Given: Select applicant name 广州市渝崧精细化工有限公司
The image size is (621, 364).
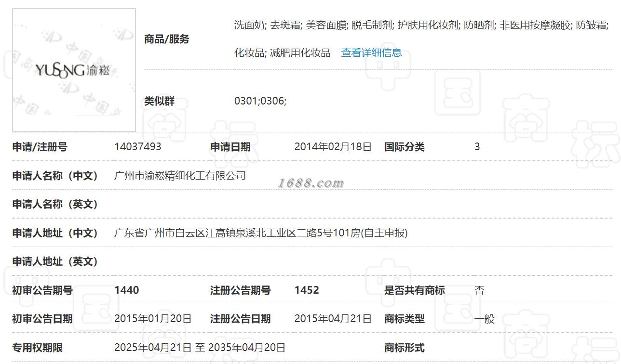Looking at the screenshot, I should (x=180, y=176).
